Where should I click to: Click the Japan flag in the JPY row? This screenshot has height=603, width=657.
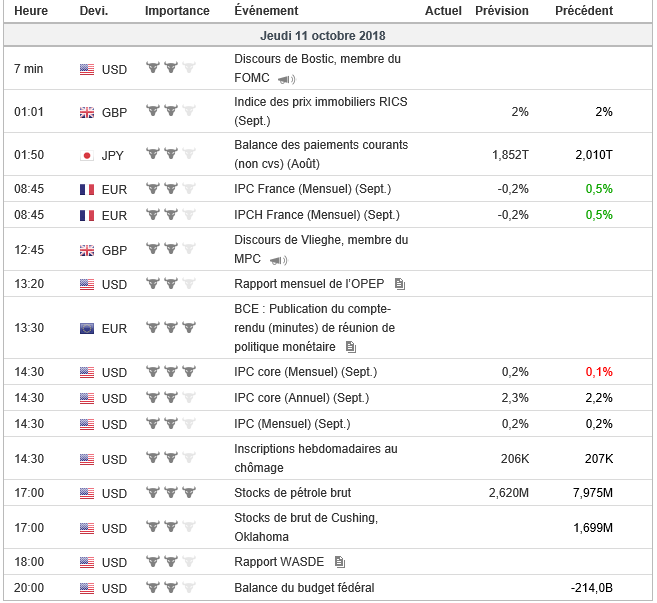point(87,155)
